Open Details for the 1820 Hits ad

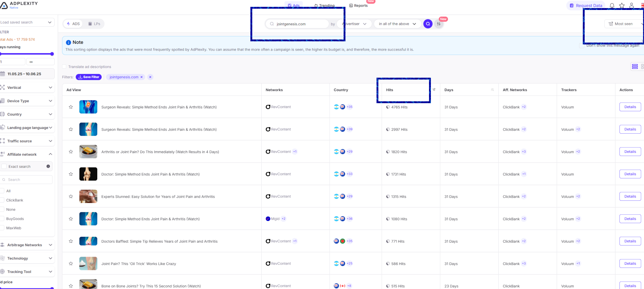[x=630, y=152]
